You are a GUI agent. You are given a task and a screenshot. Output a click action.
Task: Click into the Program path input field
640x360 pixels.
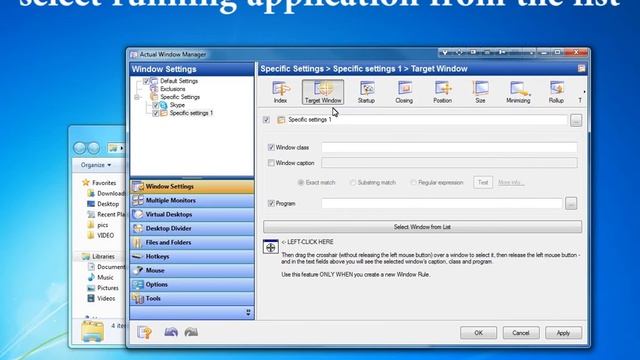442,203
